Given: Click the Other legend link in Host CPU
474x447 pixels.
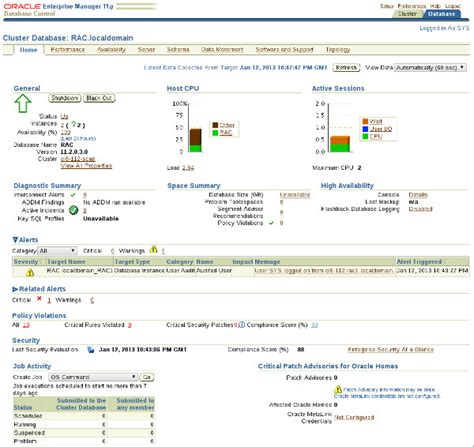Looking at the screenshot, I should 227,125.
